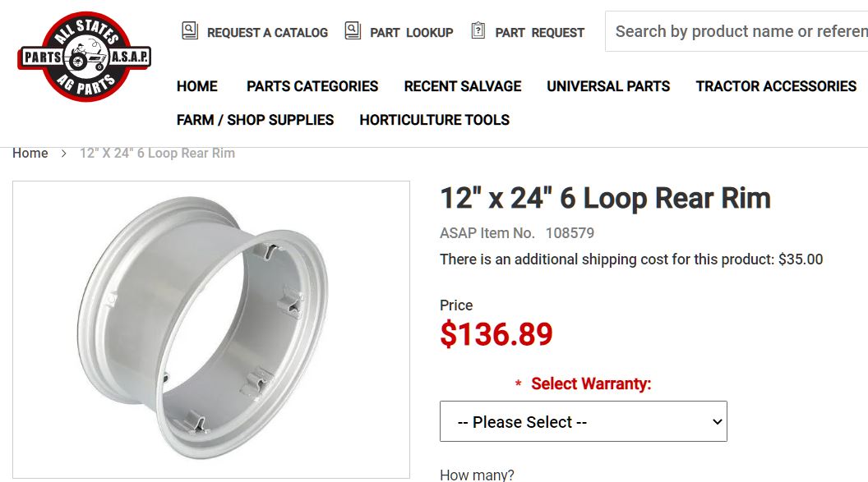Open the Part Request text link
The width and height of the screenshot is (868, 482).
539,33
